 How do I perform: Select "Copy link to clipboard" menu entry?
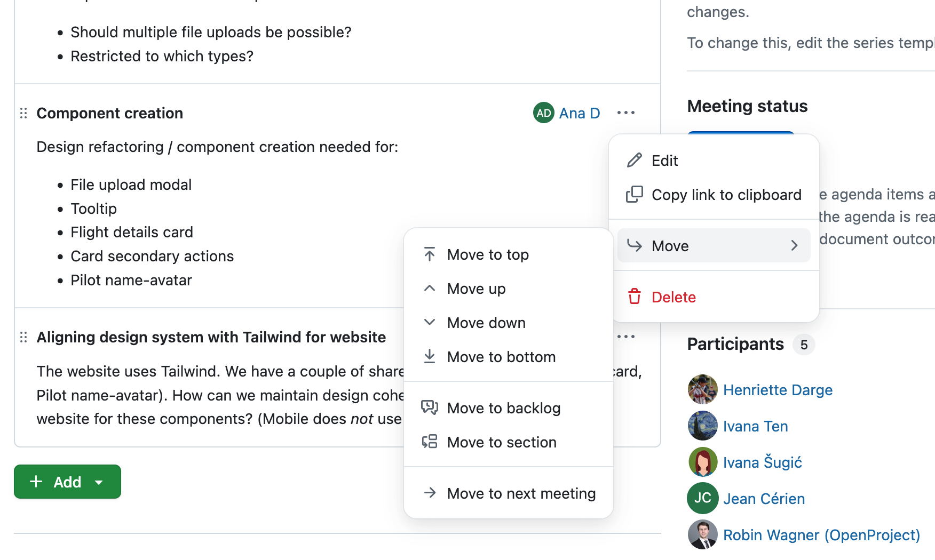pos(727,194)
